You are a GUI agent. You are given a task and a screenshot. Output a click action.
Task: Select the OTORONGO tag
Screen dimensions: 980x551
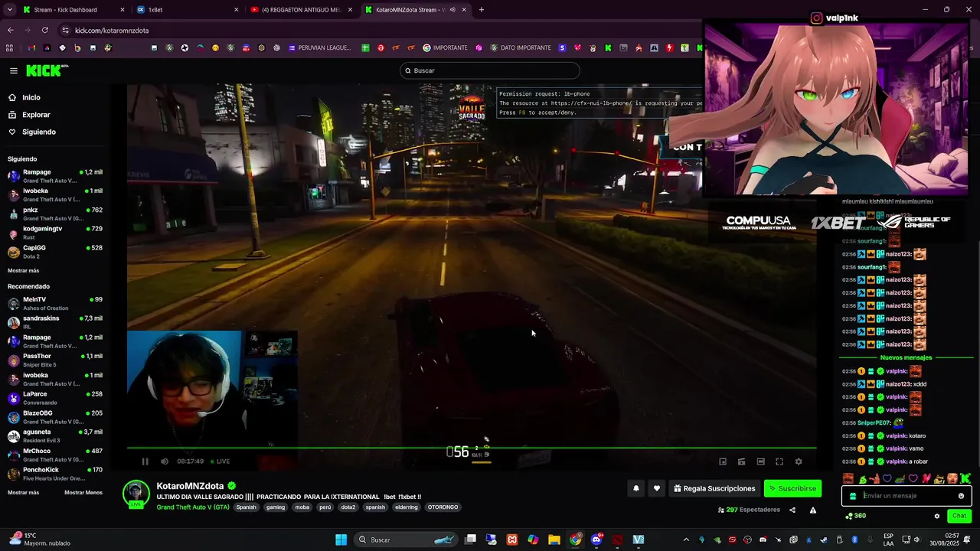443,507
